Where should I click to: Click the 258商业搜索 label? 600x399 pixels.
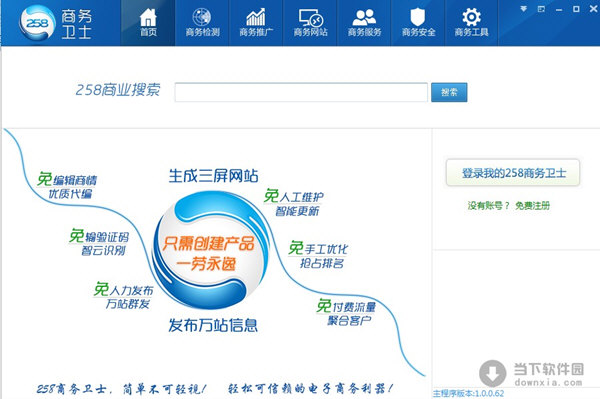[x=118, y=90]
